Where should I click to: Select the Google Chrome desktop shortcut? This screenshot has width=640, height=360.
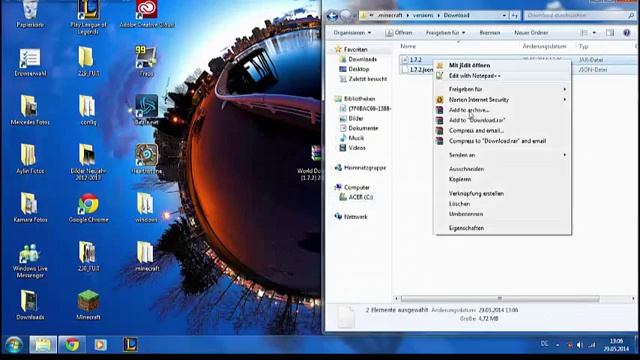[x=88, y=207]
